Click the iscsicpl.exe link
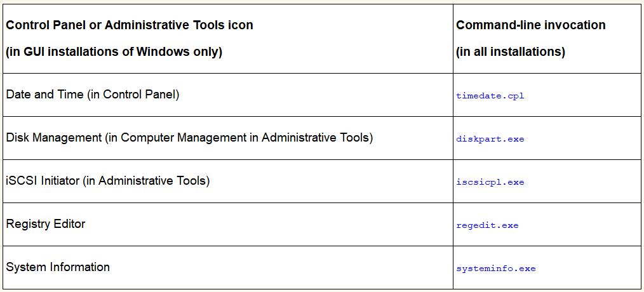 [490, 182]
